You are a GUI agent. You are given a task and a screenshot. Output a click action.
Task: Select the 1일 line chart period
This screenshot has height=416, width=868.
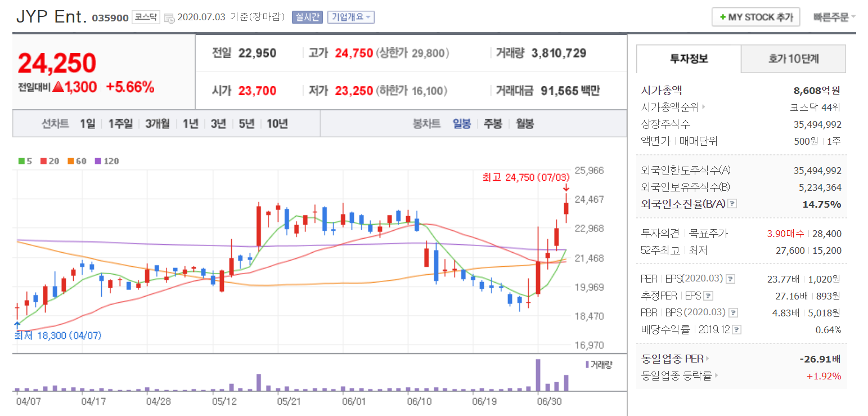click(x=87, y=124)
